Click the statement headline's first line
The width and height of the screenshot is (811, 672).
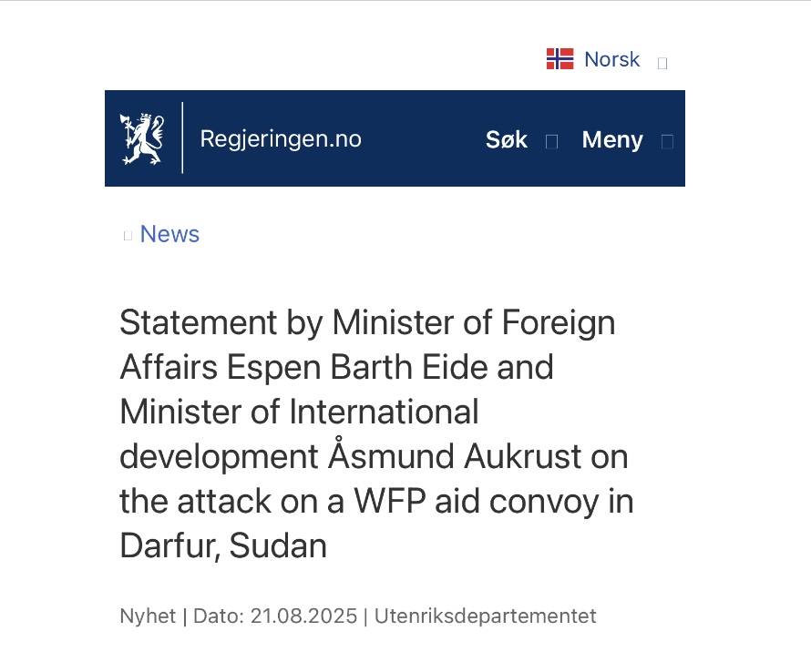367,322
